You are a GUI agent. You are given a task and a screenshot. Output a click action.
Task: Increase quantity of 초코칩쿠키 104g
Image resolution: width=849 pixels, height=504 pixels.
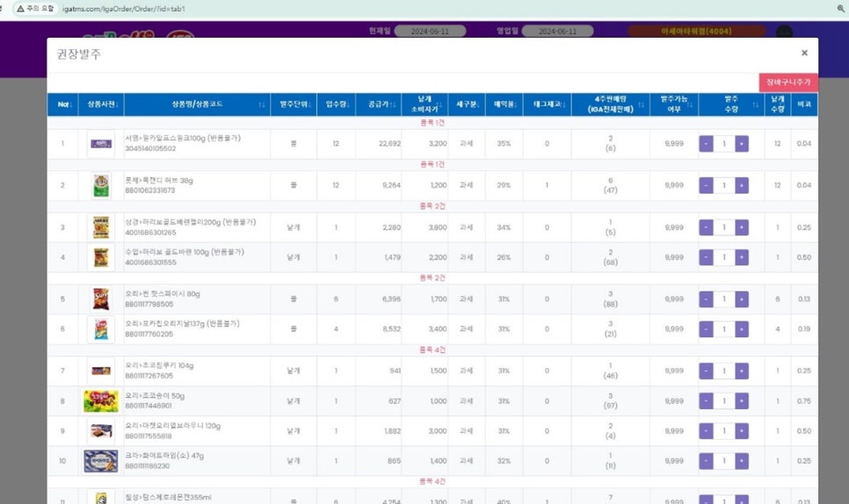741,371
